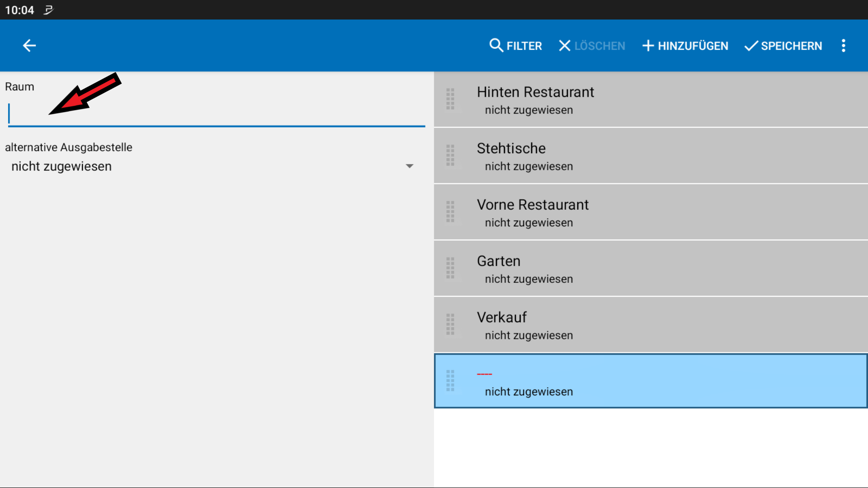
Task: Click the dropdown chevron beside nicht zugewiesen
Action: 410,166
